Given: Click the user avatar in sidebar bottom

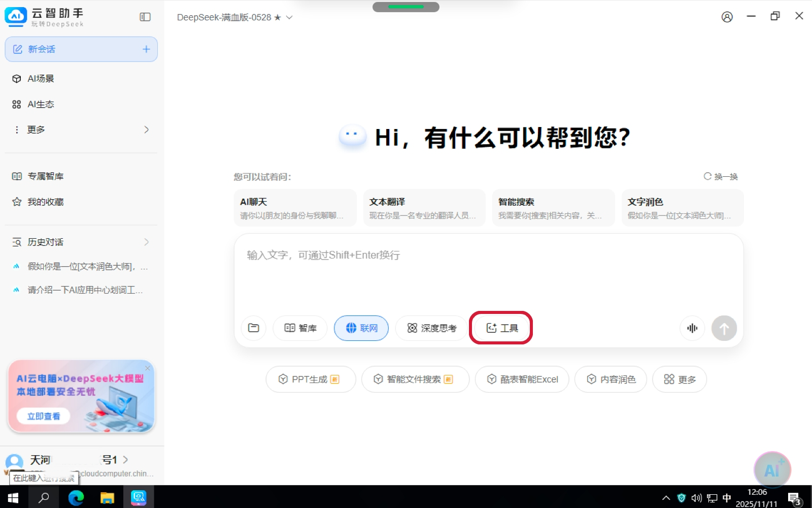Looking at the screenshot, I should (x=14, y=462).
